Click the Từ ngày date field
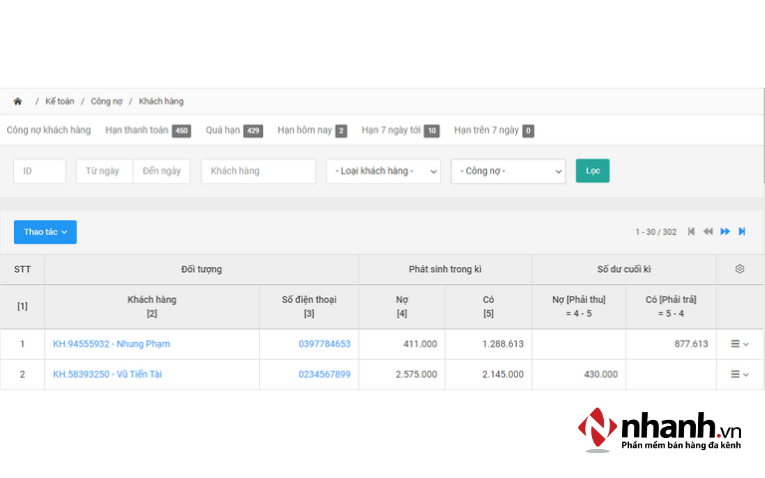The height and width of the screenshot is (478, 765). click(104, 171)
